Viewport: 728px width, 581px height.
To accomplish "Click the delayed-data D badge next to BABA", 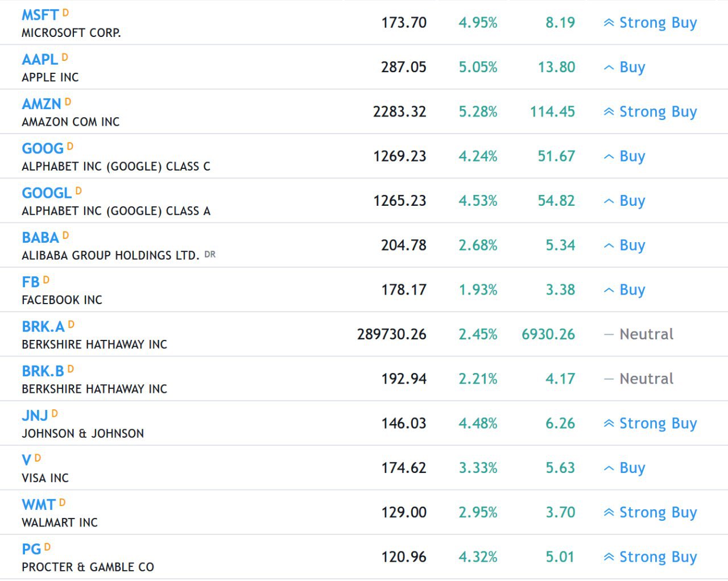I will 65,235.
